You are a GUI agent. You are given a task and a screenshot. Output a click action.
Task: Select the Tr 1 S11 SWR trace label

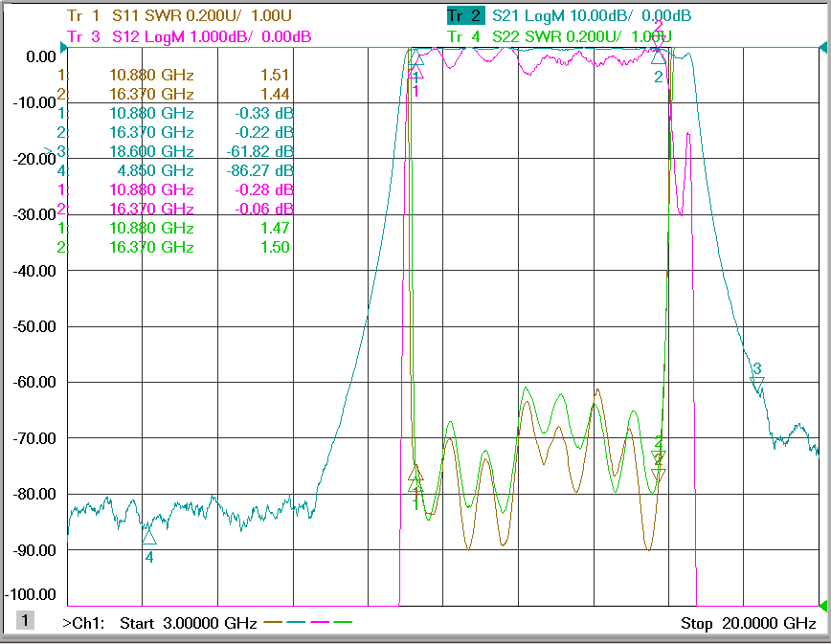coord(180,15)
